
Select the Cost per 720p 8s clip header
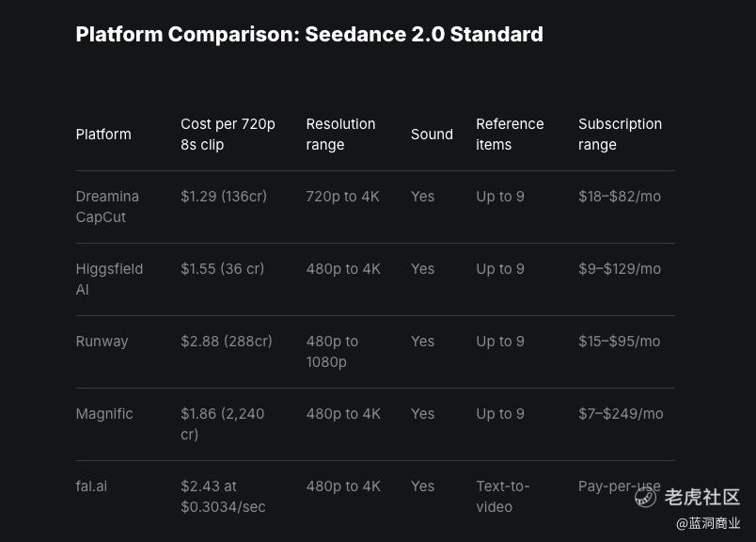(x=228, y=135)
